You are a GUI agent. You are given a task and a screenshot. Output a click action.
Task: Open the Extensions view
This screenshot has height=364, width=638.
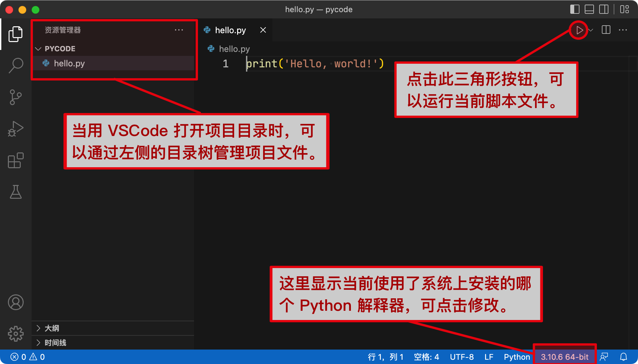click(x=15, y=161)
